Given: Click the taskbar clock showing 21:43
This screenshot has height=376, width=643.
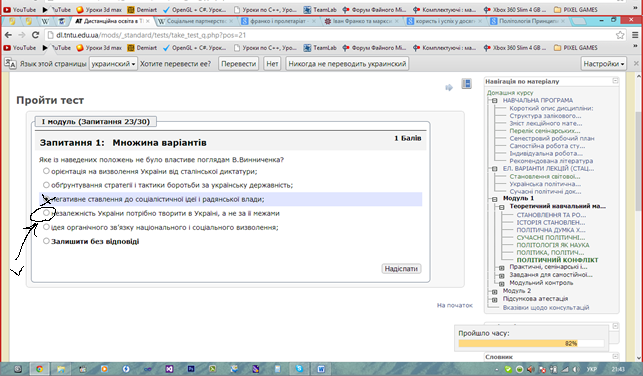Looking at the screenshot, I should click(x=618, y=369).
